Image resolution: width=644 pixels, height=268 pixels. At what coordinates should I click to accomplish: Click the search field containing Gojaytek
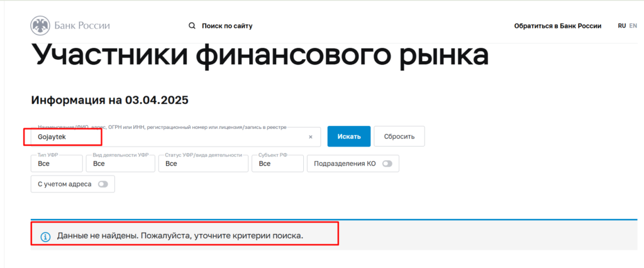coord(176,137)
